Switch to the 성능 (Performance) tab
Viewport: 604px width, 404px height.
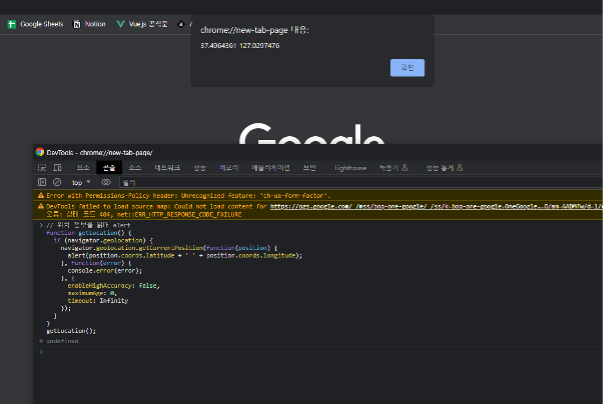pyautogui.click(x=199, y=168)
